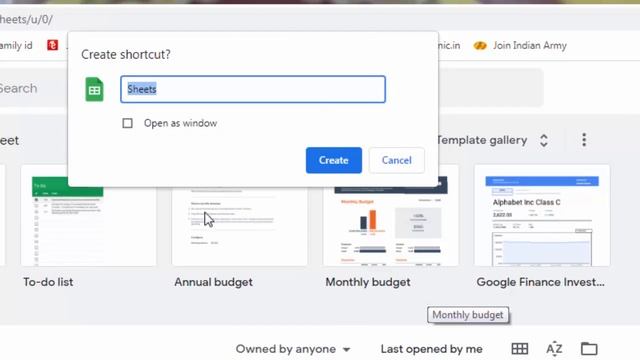Image resolution: width=640 pixels, height=360 pixels.
Task: Click the To-do list template label
Action: click(x=48, y=282)
